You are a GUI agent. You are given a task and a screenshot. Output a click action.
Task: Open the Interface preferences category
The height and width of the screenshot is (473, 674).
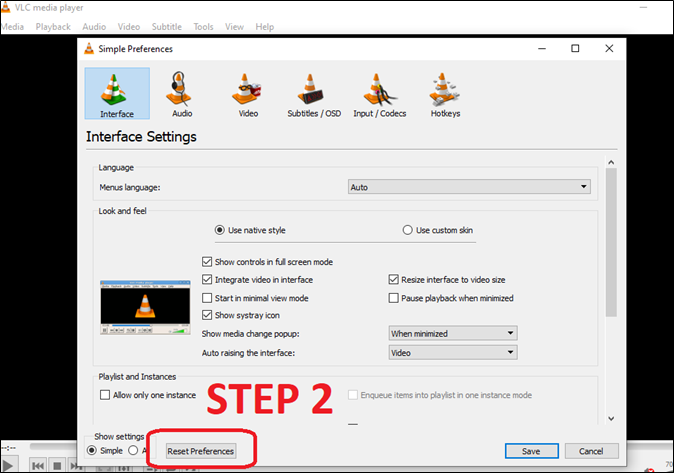click(x=117, y=93)
